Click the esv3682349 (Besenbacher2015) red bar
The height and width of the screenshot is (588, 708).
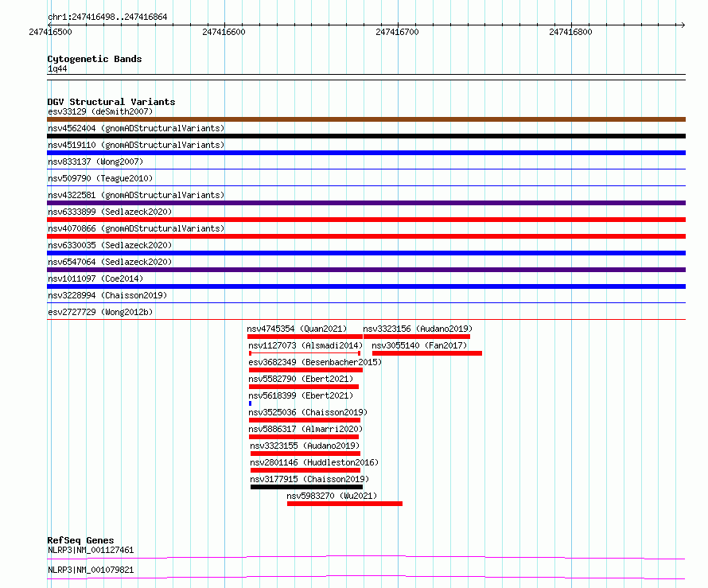[x=305, y=370]
